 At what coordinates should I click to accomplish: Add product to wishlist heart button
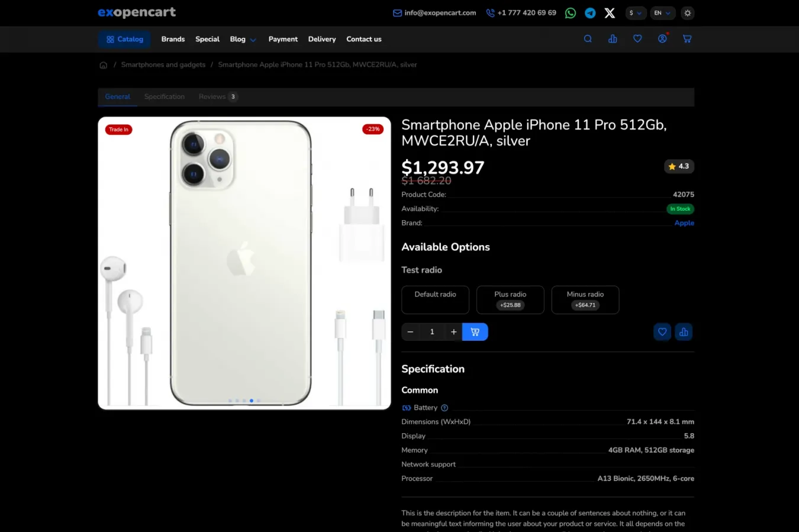pos(662,332)
